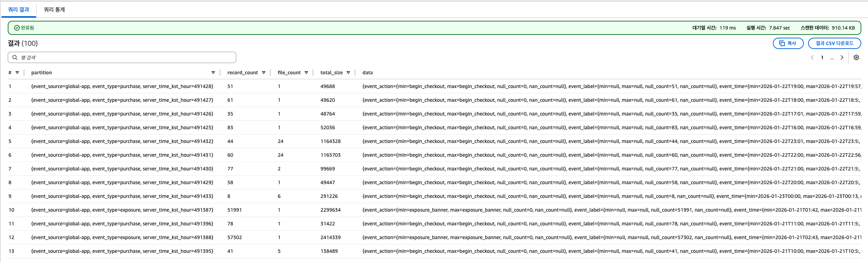Viewport: 868px width, 262px height.
Task: Click the search magnifier icon
Action: point(15,57)
